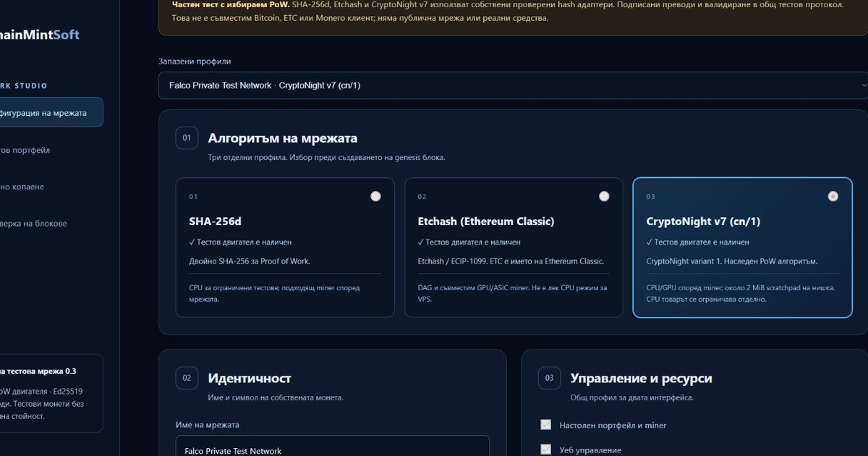Click the CryptoNight v7 (cn/1) heading

703,221
